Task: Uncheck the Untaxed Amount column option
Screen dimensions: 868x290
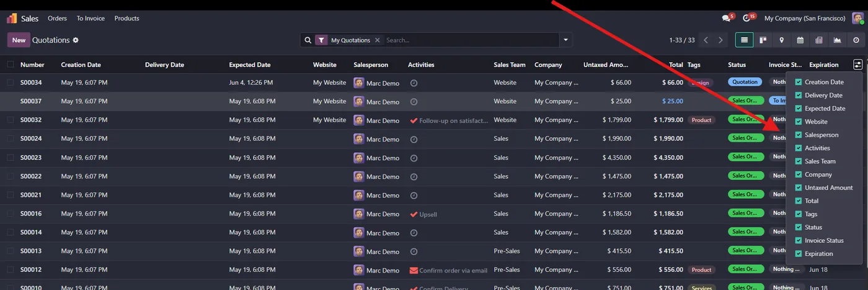Action: (799, 188)
